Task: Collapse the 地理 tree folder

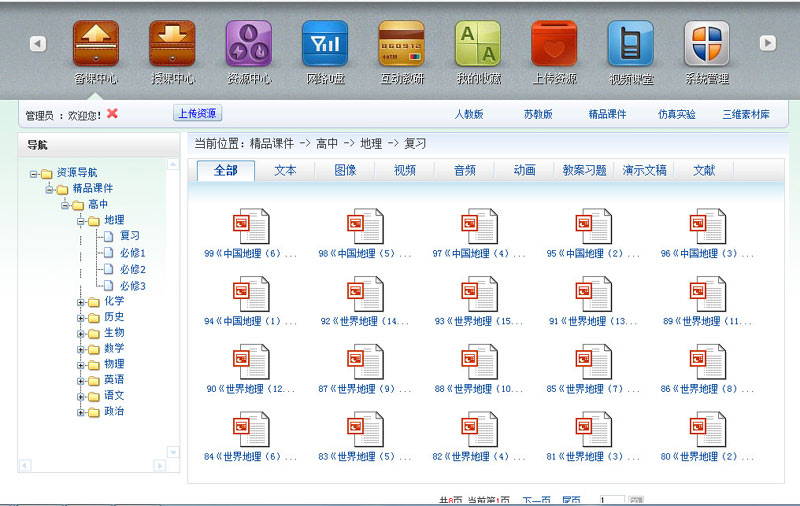Action: click(81, 221)
